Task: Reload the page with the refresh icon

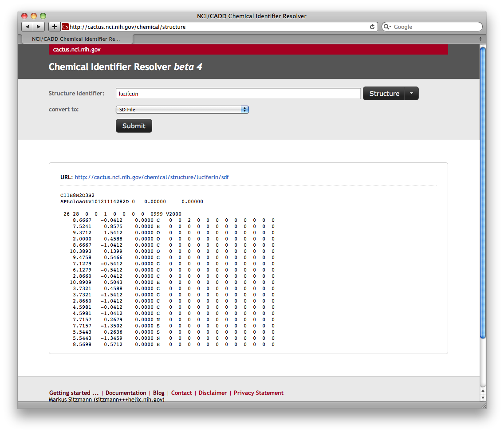Action: (372, 27)
